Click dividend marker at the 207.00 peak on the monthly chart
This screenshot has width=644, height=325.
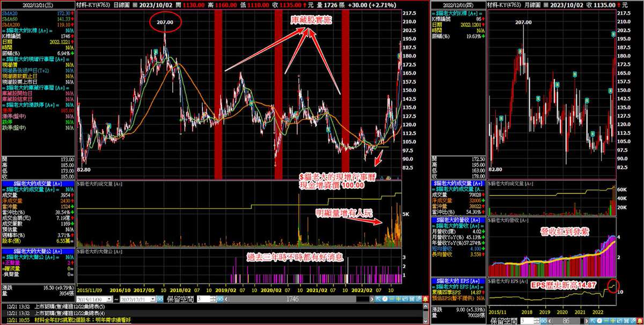(x=520, y=52)
